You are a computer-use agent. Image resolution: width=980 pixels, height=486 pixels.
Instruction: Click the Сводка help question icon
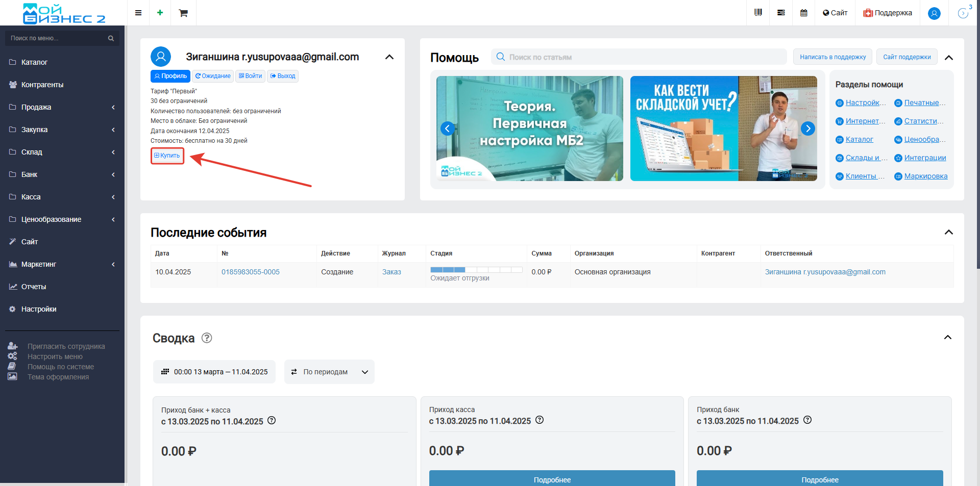pos(207,338)
